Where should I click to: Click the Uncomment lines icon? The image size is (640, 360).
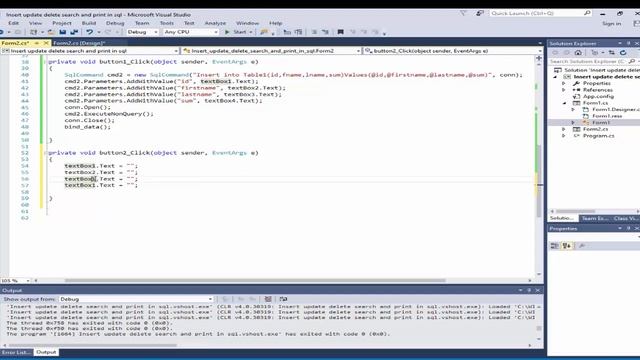coord(325,32)
